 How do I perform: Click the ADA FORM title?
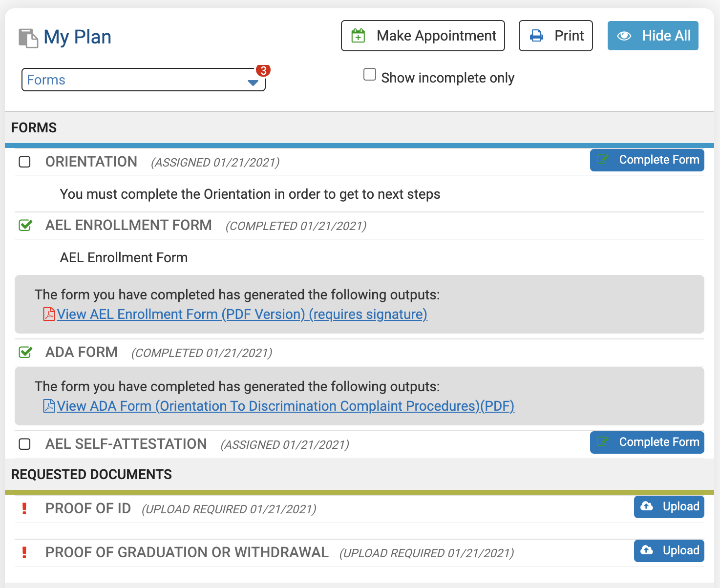point(82,352)
